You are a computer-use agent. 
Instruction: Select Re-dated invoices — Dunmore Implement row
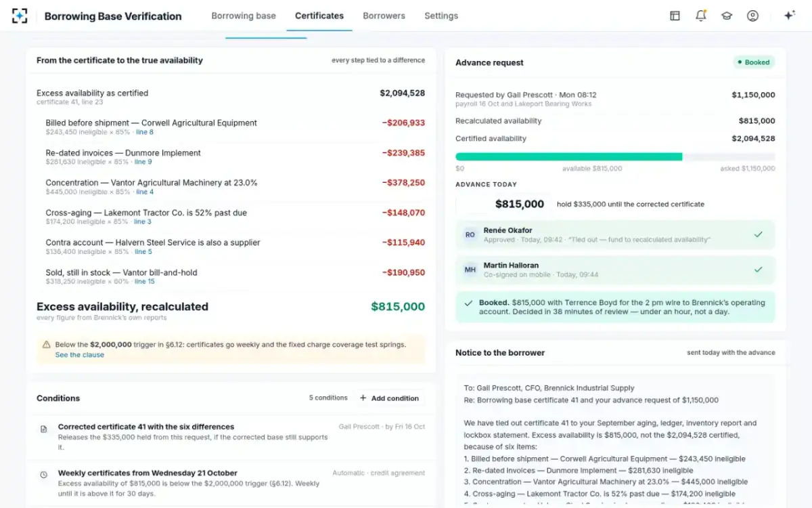(x=231, y=157)
